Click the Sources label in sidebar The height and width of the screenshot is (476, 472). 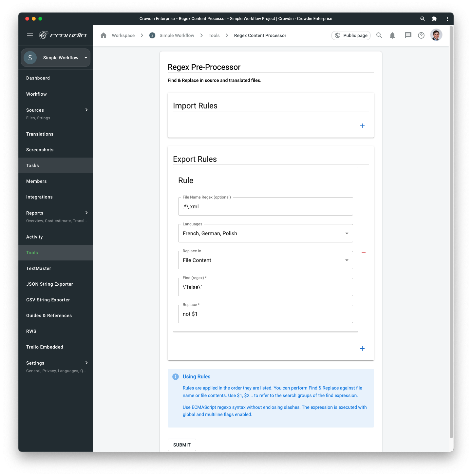[x=35, y=110]
